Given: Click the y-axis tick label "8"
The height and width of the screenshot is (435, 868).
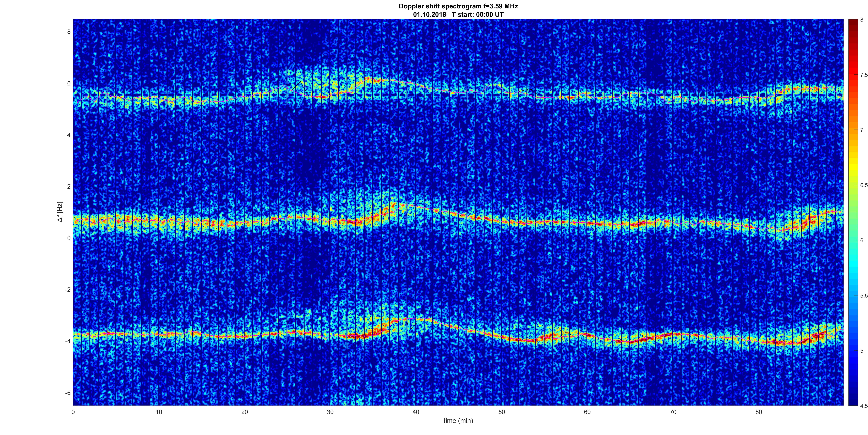Looking at the screenshot, I should (x=69, y=32).
